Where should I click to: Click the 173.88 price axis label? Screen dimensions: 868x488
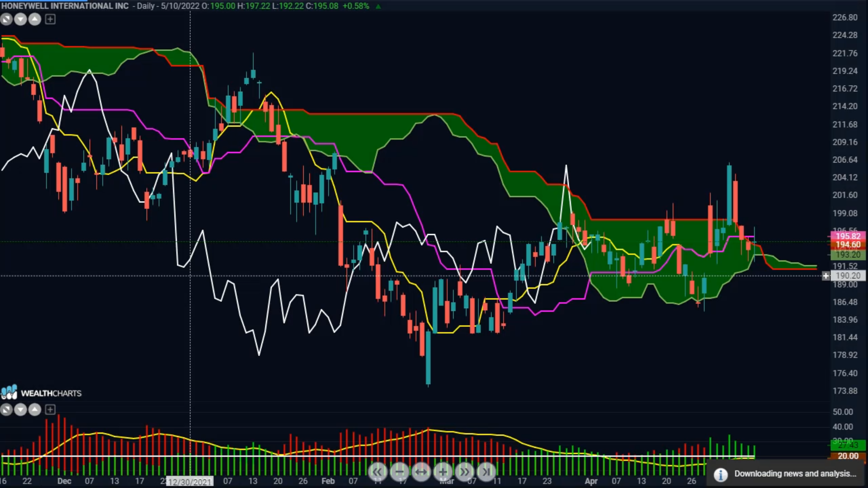pos(845,390)
